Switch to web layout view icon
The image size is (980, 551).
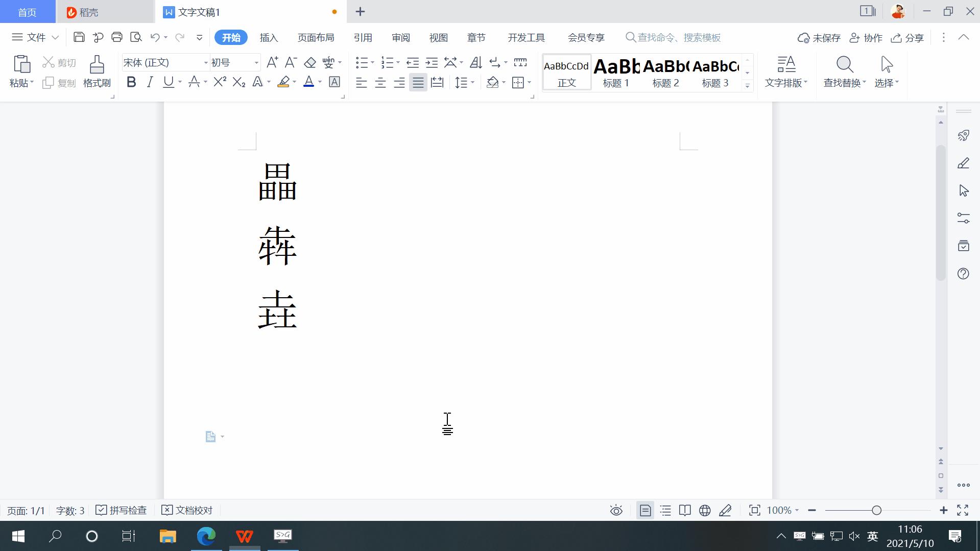tap(705, 510)
